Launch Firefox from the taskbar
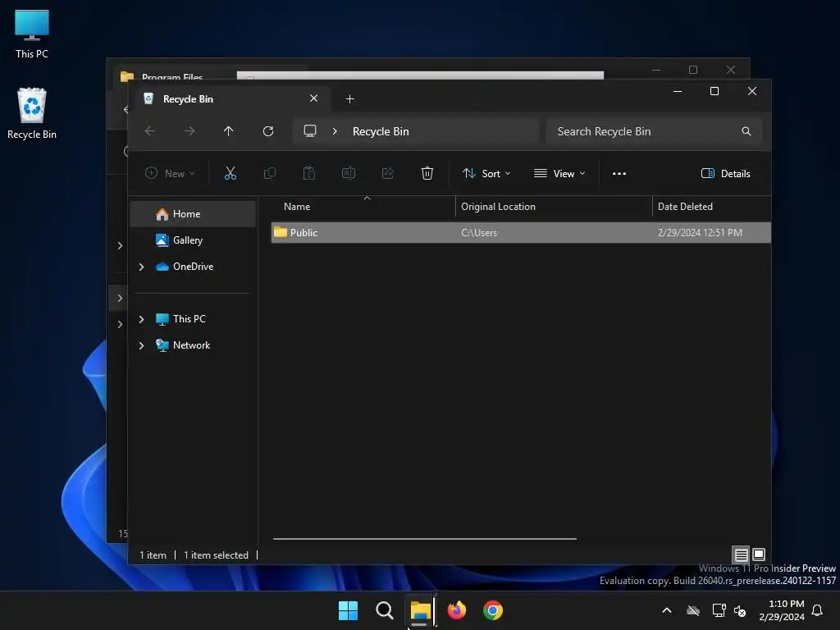This screenshot has width=840, height=630. coord(456,610)
